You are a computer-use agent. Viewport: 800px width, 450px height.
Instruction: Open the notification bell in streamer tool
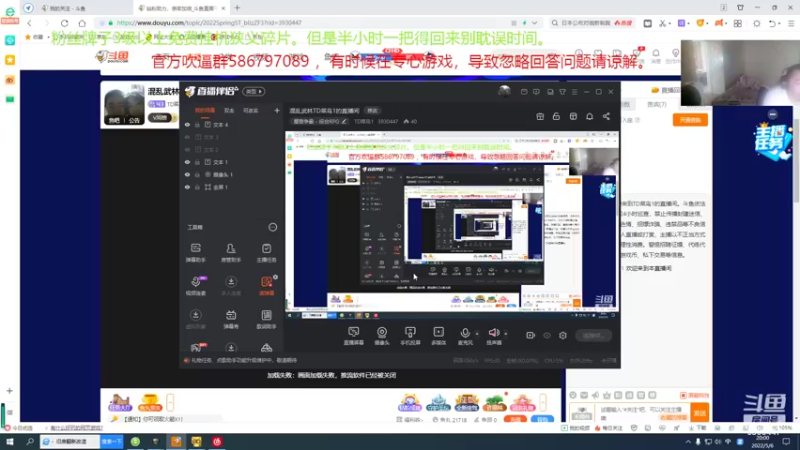(589, 116)
